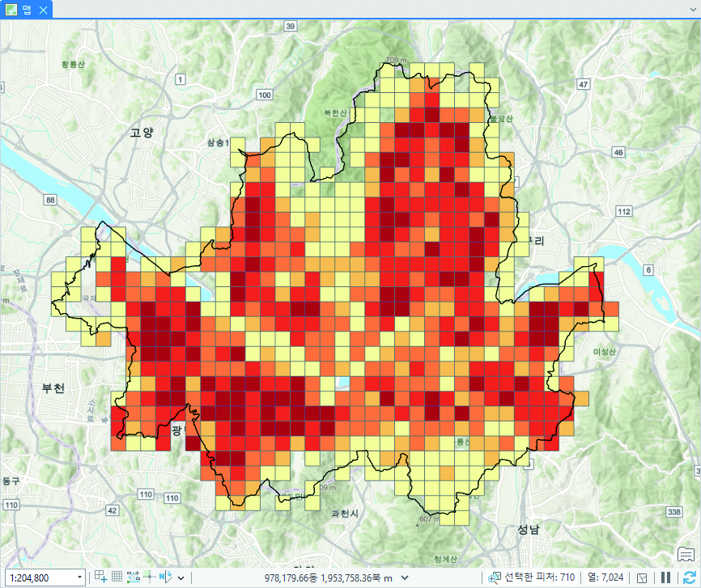This screenshot has height=588, width=701.
Task: Click the grid icon in status bar
Action: pyautogui.click(x=117, y=577)
